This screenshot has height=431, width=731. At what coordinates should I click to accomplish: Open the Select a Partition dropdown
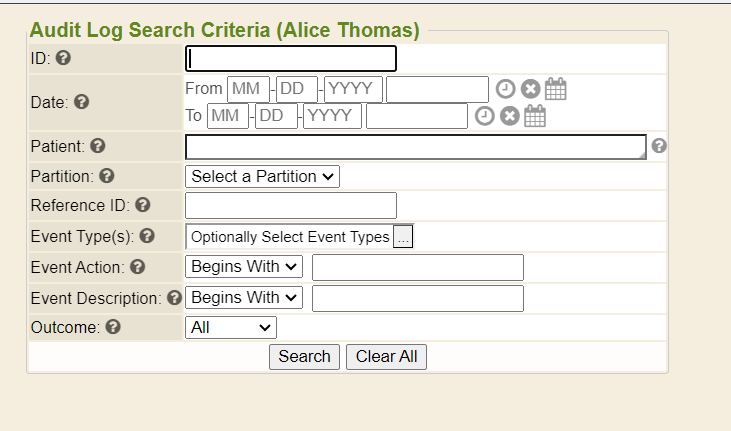tap(262, 176)
